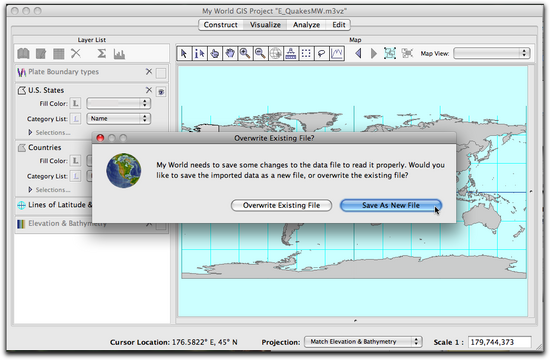
Task: Toggle U.S. States Category List legend button
Action: (75, 119)
